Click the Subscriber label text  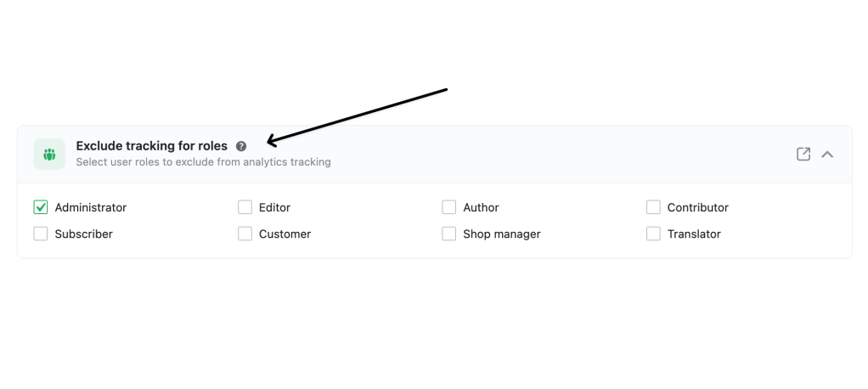[83, 234]
